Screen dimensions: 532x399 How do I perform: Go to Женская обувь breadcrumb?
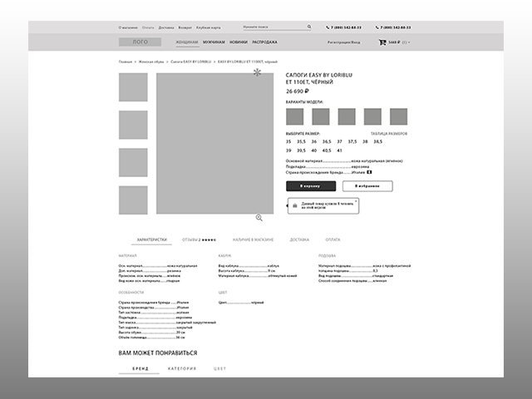coord(151,62)
